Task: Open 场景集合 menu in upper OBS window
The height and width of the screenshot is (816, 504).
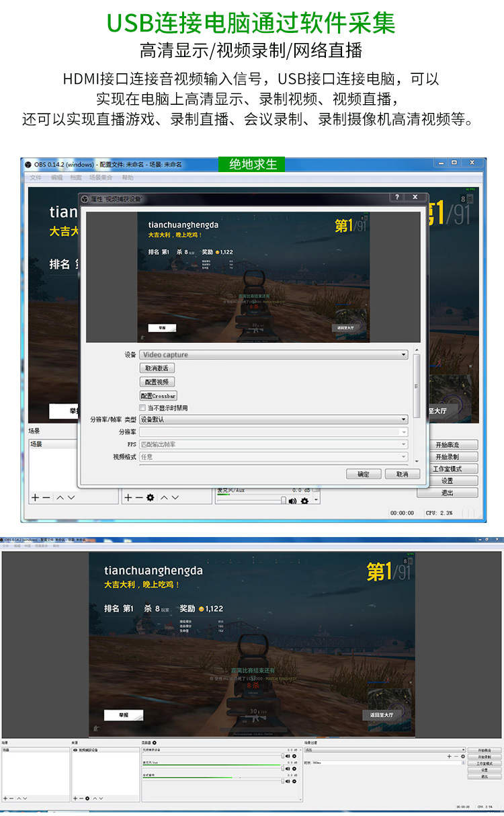Action: [101, 177]
